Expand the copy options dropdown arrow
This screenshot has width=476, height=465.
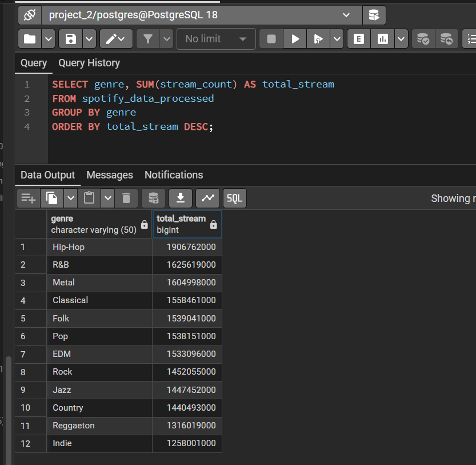point(71,198)
